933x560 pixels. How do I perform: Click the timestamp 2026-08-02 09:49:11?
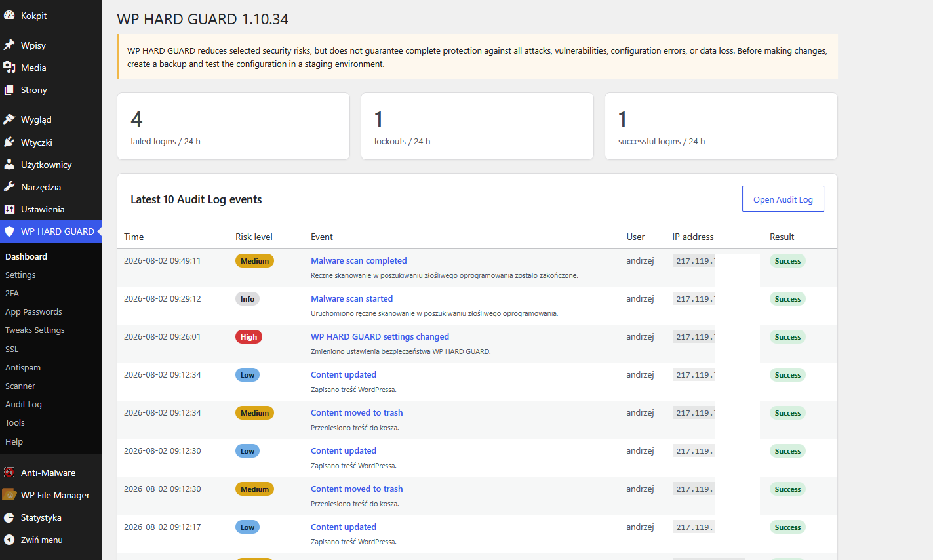pos(162,260)
